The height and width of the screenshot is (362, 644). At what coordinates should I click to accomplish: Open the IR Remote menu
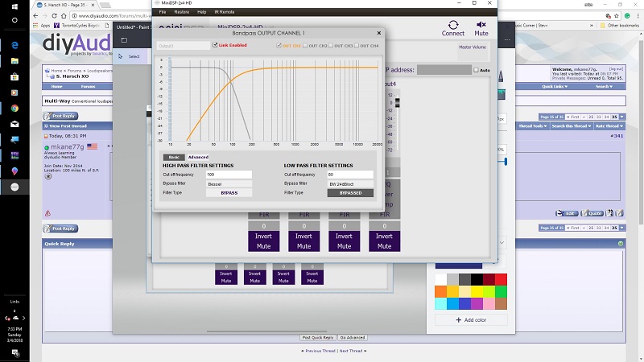(x=225, y=12)
